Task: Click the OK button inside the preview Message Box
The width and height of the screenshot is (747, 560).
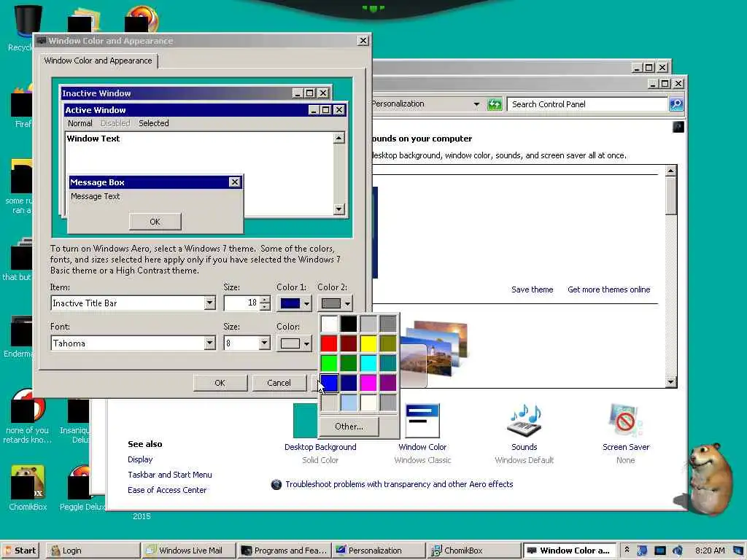Action: 155,222
